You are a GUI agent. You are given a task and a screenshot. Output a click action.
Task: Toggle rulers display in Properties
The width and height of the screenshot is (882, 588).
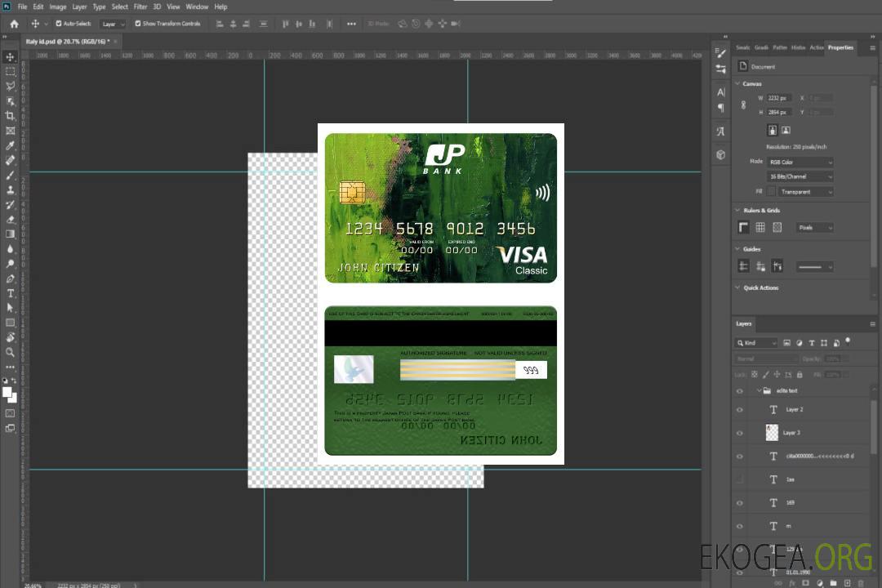click(743, 227)
